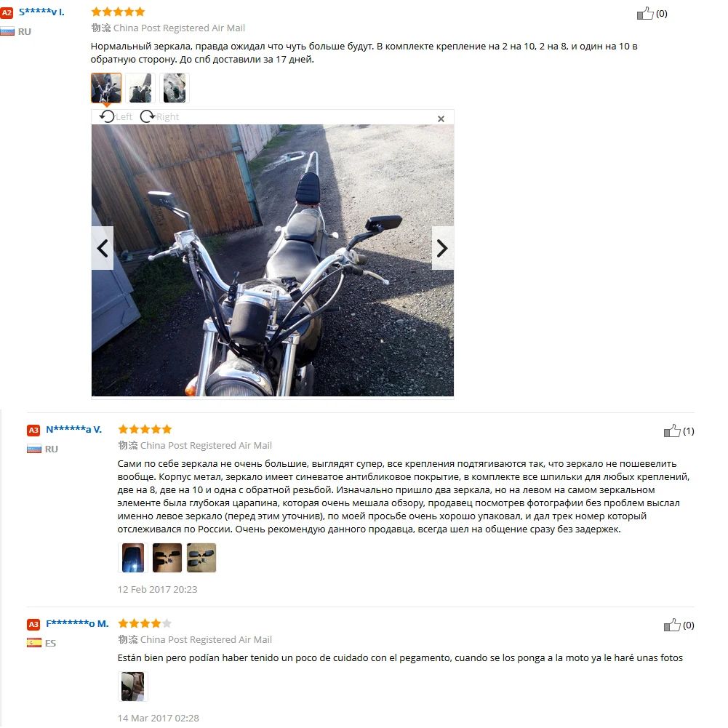
Task: Open third thumbnail of S*****v I. review
Action: [175, 88]
